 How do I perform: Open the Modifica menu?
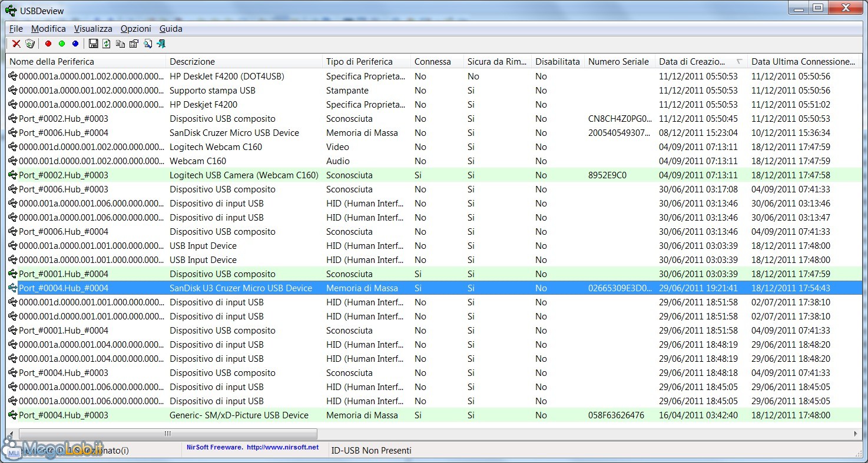48,28
